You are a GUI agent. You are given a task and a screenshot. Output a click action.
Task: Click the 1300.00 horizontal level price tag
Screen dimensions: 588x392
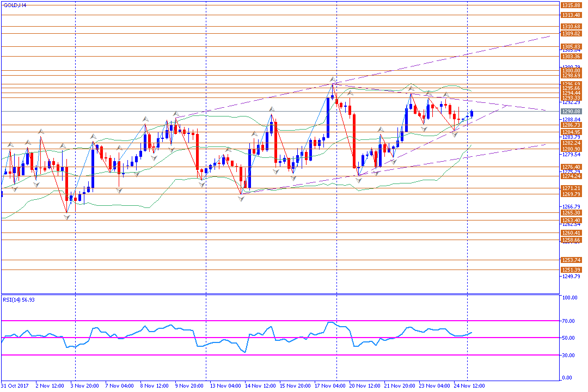[571, 70]
